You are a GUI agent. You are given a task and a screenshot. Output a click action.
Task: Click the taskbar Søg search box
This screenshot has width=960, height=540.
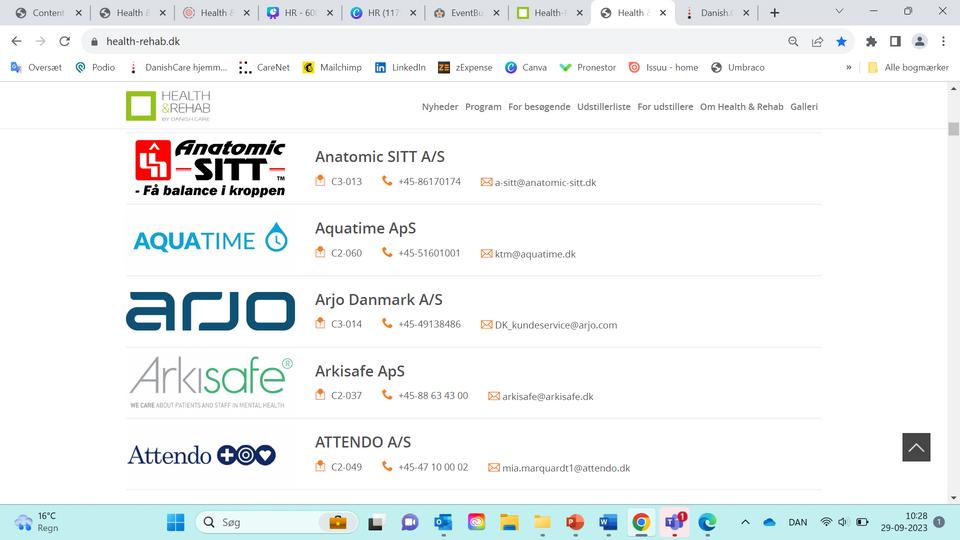pos(276,522)
